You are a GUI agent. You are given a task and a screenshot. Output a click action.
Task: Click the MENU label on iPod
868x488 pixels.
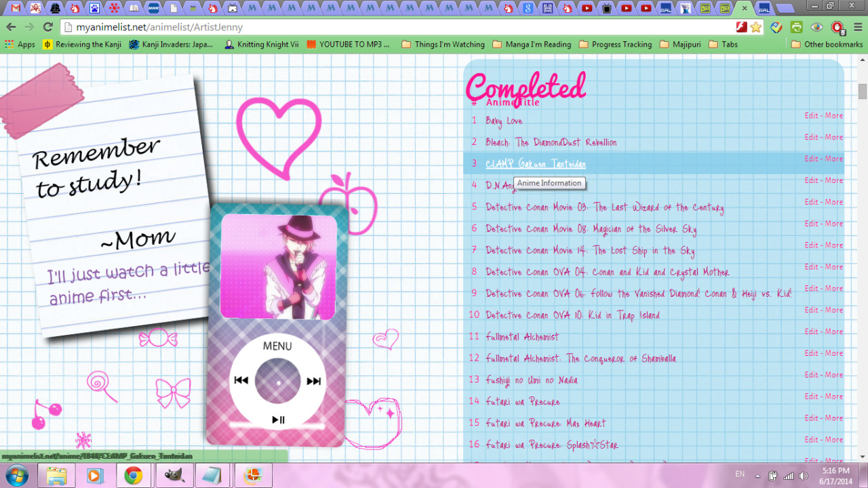(277, 346)
